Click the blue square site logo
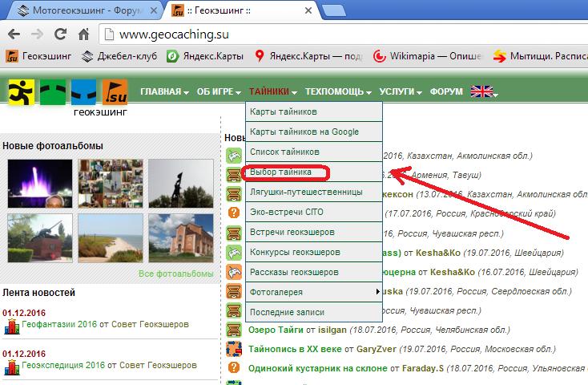This screenshot has width=588, height=385. [83, 92]
